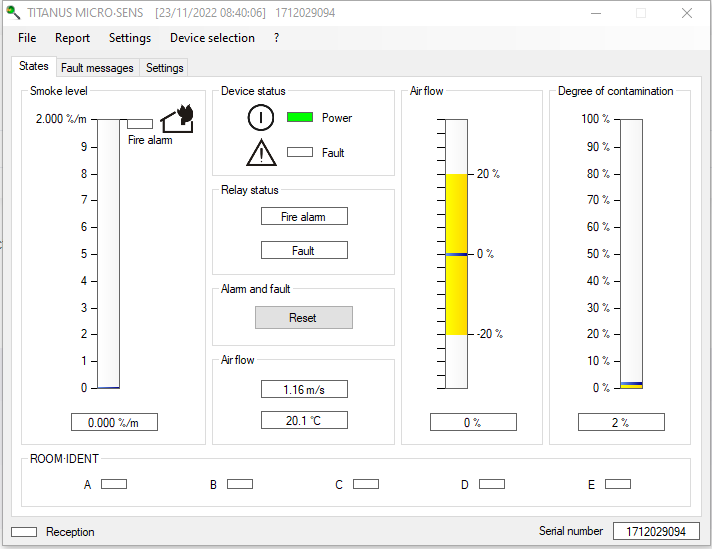This screenshot has height=549, width=712.
Task: Click the green Power indicator
Action: [x=300, y=117]
